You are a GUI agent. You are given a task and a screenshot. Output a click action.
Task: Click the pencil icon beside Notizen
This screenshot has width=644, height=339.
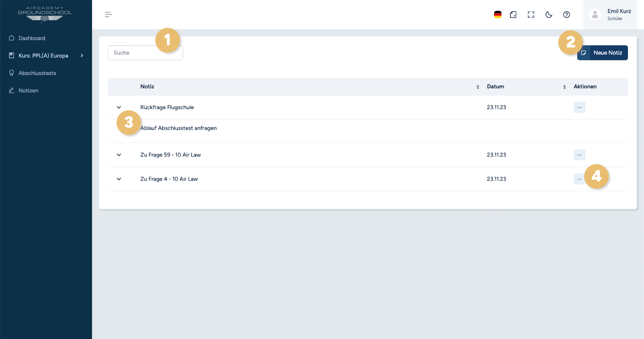(x=12, y=90)
